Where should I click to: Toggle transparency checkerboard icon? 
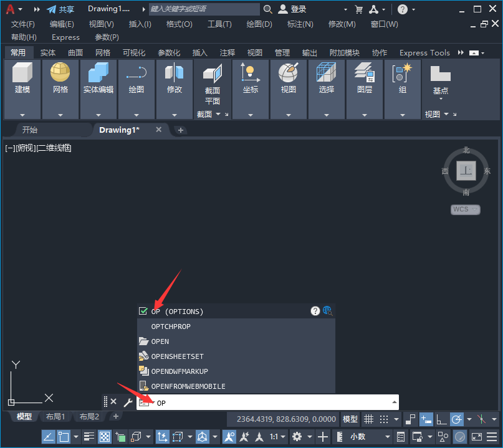(105, 436)
